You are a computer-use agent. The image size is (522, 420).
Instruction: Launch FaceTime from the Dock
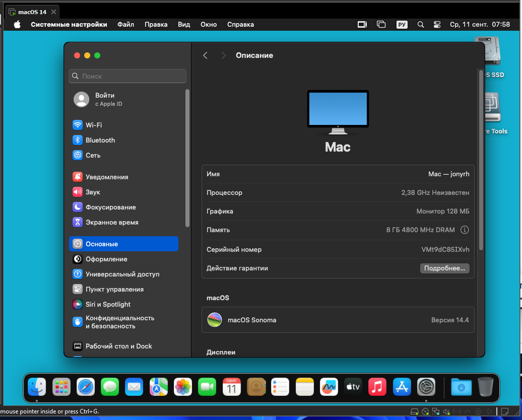pos(207,387)
